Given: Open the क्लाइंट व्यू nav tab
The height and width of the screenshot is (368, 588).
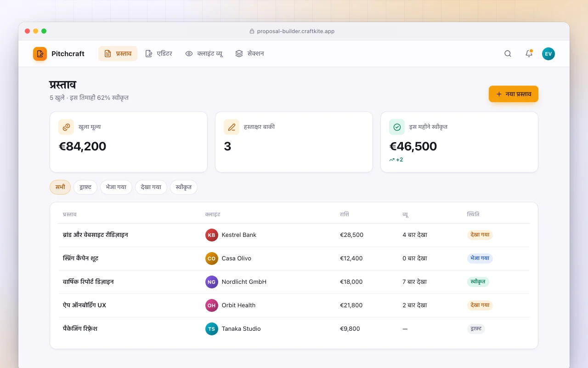Looking at the screenshot, I should click(x=204, y=54).
